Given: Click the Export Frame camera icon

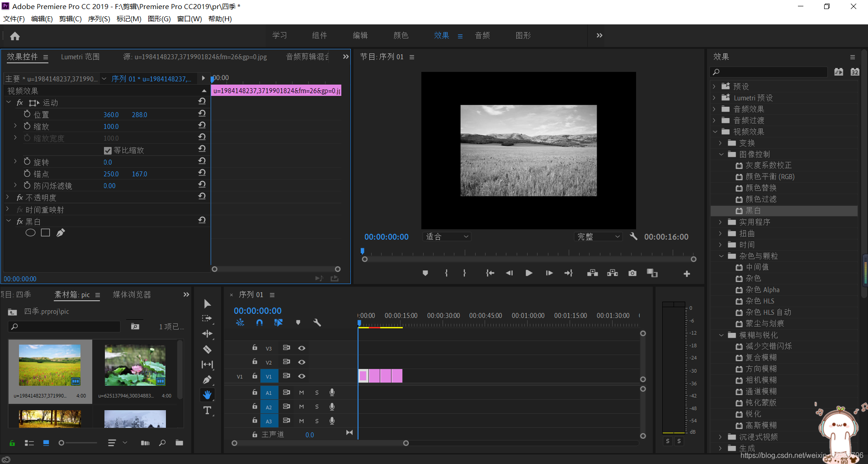Looking at the screenshot, I should tap(632, 273).
